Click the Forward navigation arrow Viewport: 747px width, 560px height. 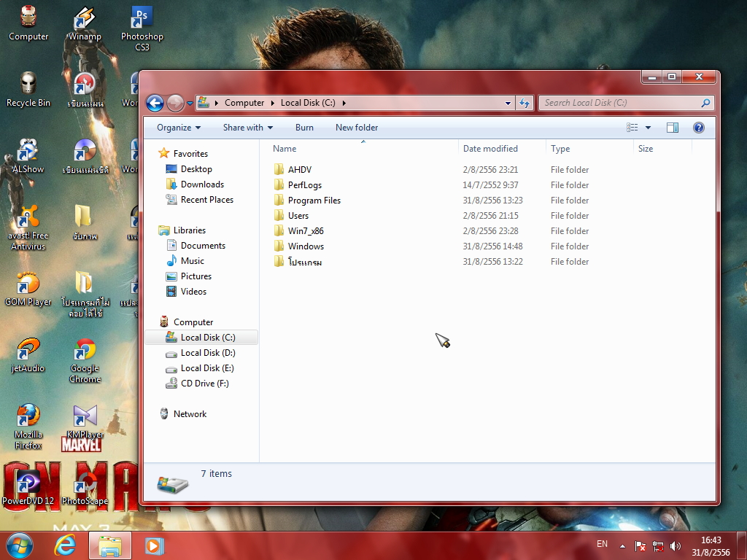(175, 103)
